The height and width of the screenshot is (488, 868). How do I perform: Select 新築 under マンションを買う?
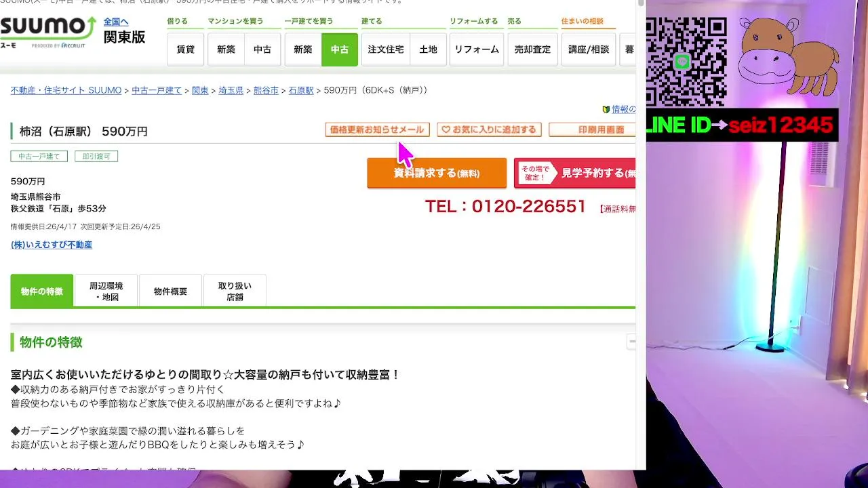click(x=226, y=49)
